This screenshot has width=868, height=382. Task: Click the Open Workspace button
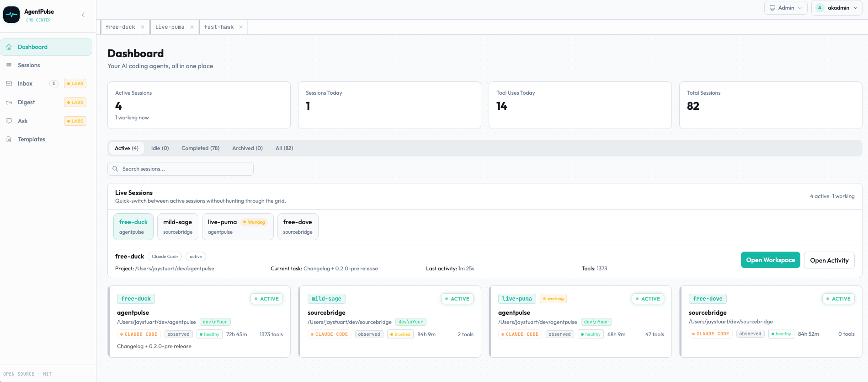[x=771, y=260]
